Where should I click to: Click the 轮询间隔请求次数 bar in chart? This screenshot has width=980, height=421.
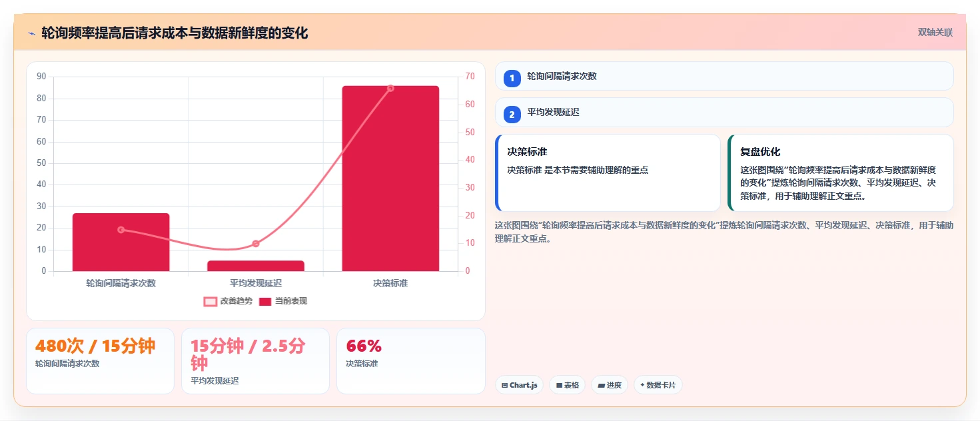click(x=121, y=242)
